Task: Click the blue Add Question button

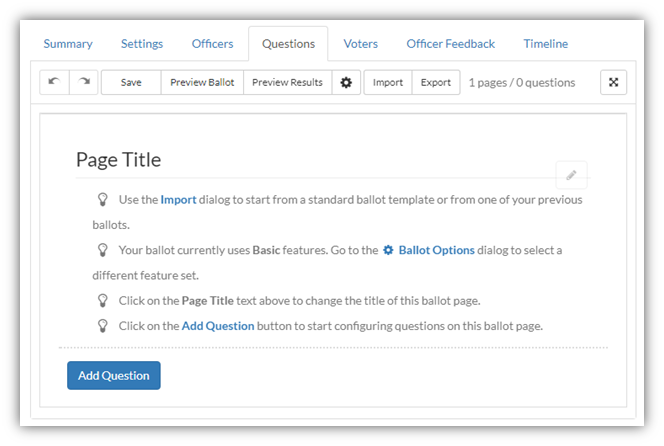Action: point(113,375)
